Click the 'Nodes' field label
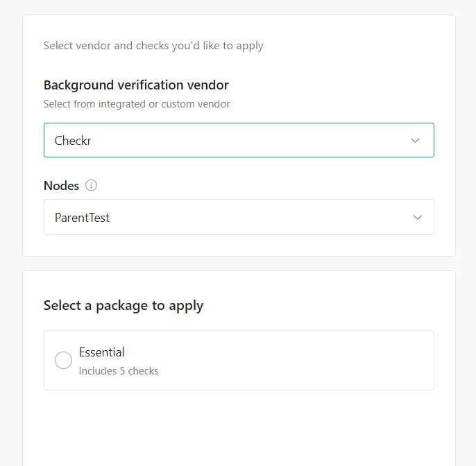 click(61, 186)
